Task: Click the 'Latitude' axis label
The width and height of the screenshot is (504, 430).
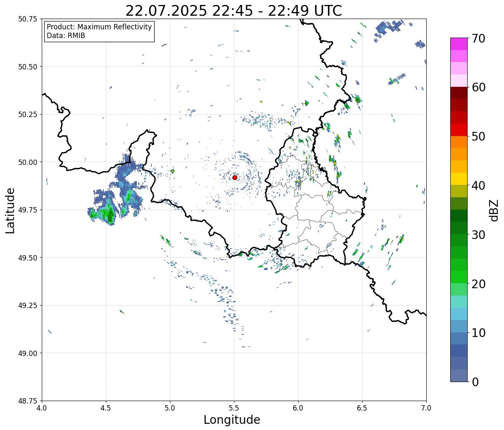Action: 10,210
